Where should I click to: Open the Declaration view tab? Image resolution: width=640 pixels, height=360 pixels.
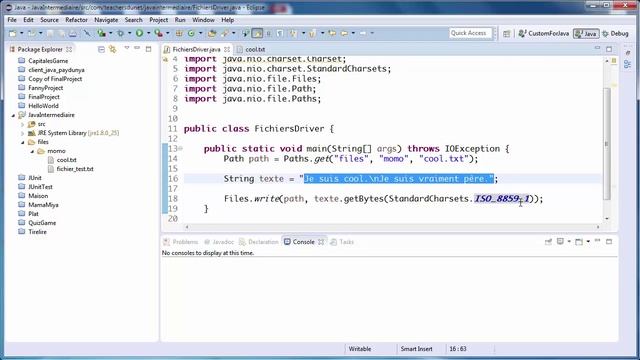[x=258, y=242]
